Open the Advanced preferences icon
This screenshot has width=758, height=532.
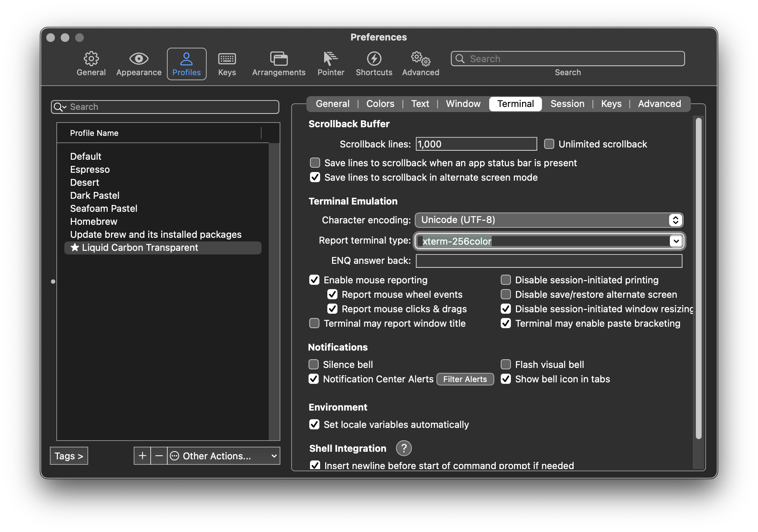tap(420, 63)
